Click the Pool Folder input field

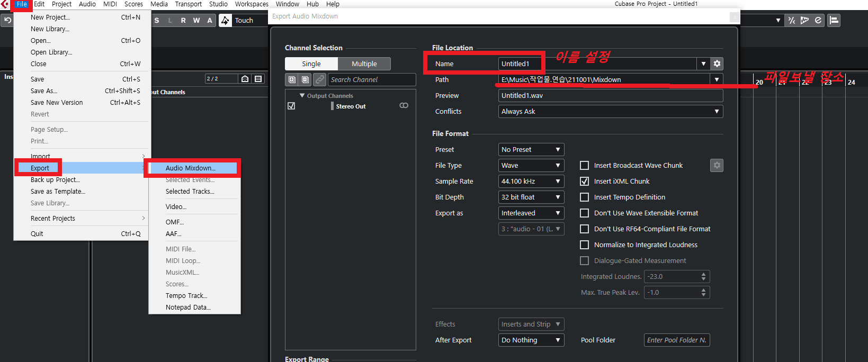(677, 340)
